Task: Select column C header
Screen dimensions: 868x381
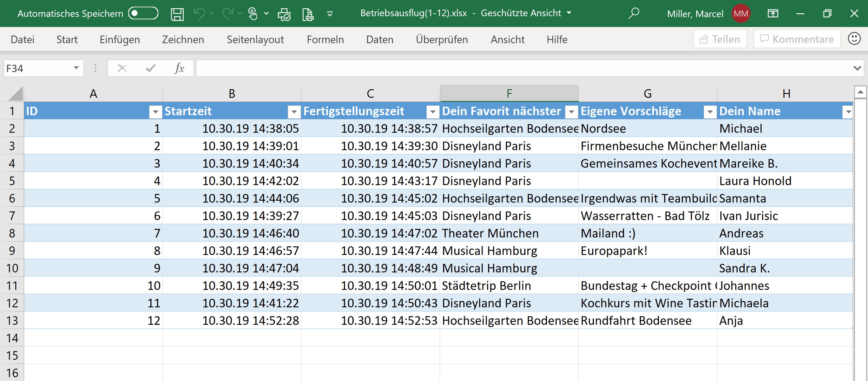Action: pos(371,93)
